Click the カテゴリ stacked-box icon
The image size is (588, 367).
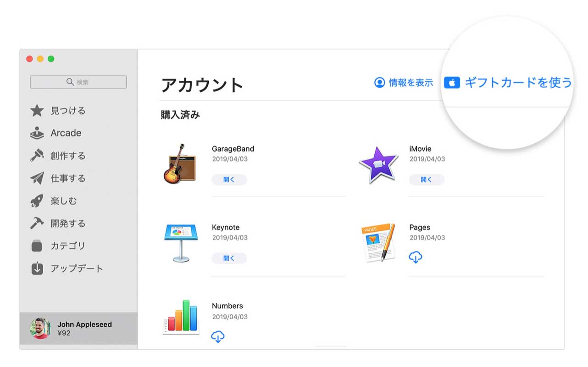(x=37, y=246)
